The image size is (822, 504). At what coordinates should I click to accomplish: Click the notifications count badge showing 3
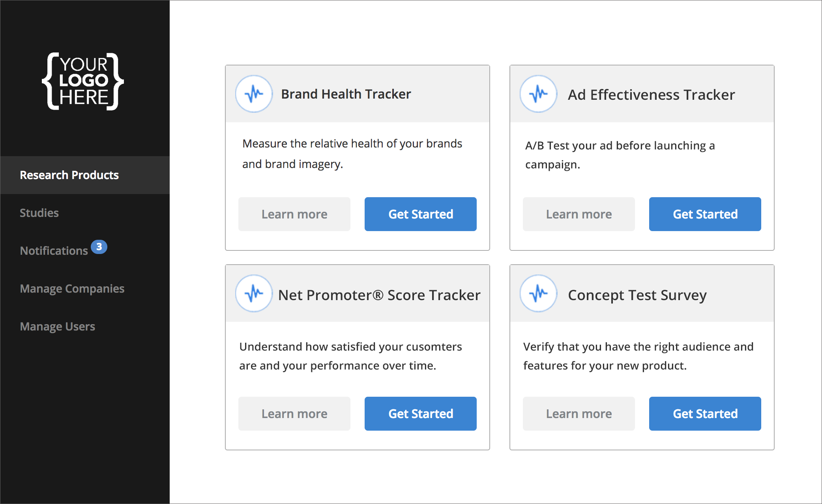[99, 247]
